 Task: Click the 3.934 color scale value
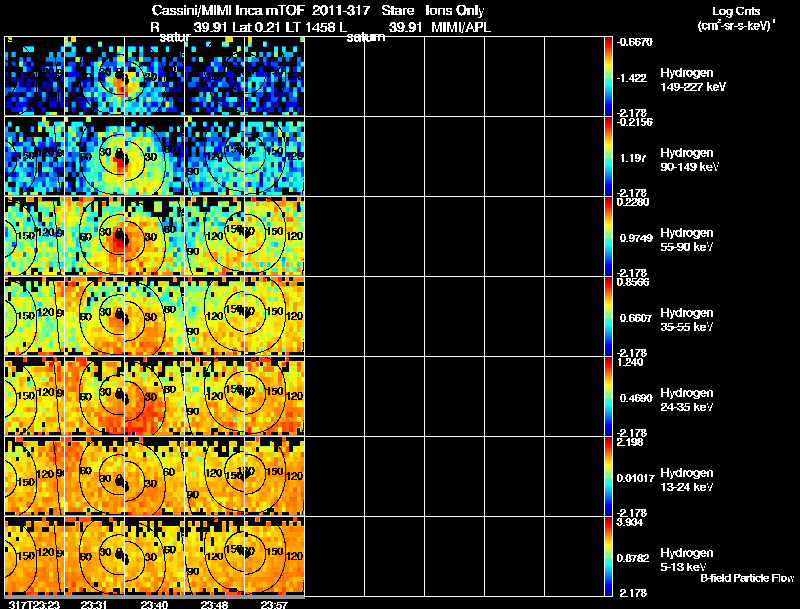point(630,522)
